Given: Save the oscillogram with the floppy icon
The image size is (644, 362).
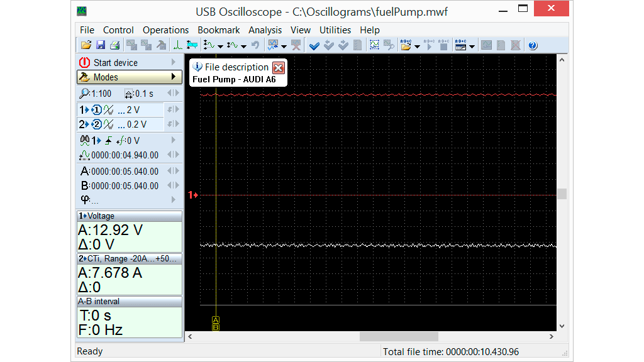Looking at the screenshot, I should pyautogui.click(x=100, y=45).
